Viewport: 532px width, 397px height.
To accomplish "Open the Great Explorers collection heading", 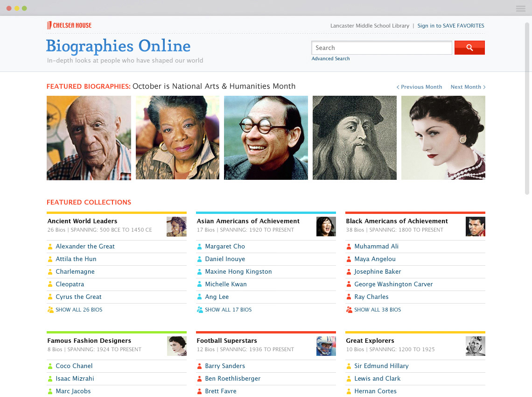I will click(370, 340).
